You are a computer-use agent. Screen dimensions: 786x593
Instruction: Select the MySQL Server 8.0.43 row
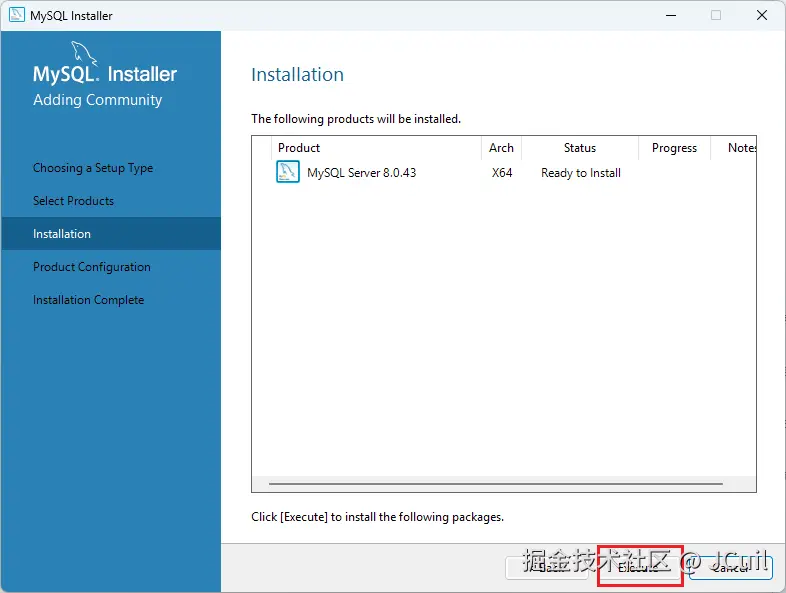tap(504, 172)
